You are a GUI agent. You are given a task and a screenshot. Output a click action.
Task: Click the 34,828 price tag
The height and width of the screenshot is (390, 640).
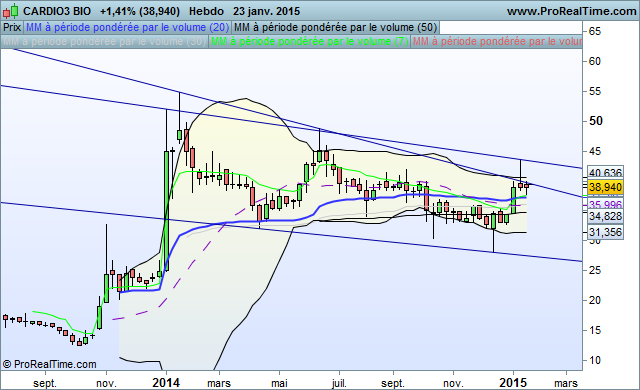(x=605, y=216)
